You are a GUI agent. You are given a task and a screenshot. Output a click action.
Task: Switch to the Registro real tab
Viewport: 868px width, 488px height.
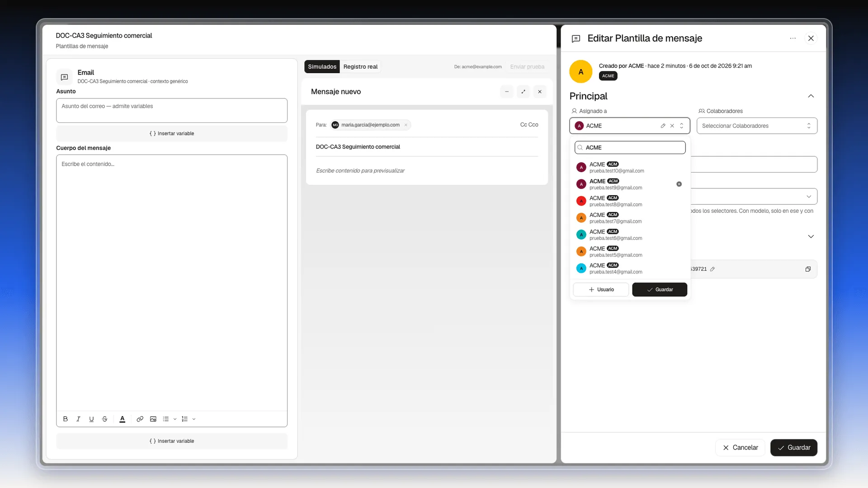pos(360,67)
